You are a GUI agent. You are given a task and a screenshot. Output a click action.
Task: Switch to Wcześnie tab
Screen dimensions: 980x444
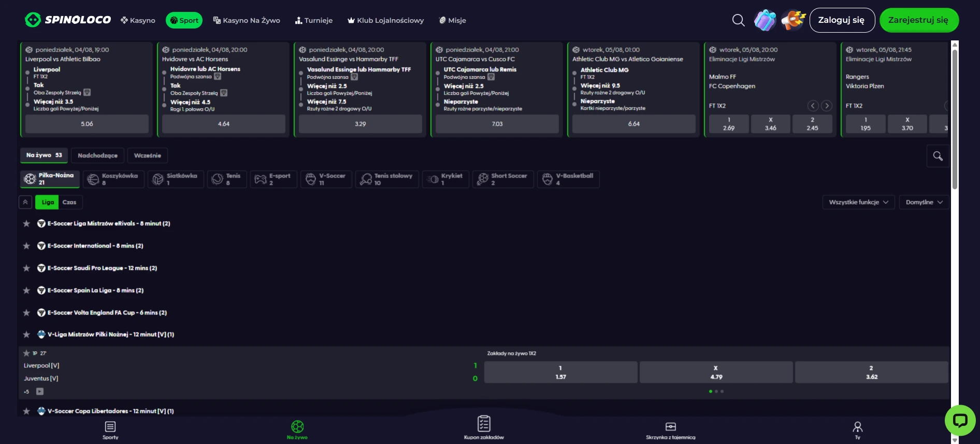click(148, 155)
